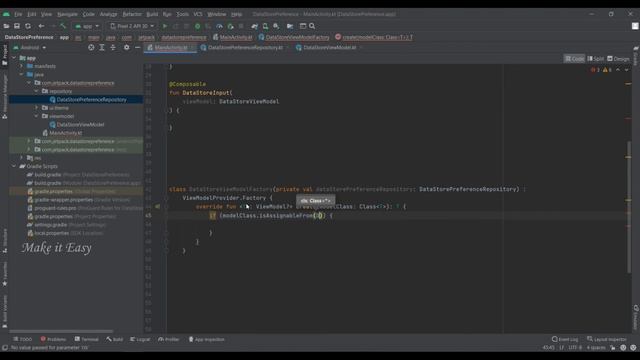Click the editor vertical scrollbar
640x360 pixels.
(x=629, y=207)
